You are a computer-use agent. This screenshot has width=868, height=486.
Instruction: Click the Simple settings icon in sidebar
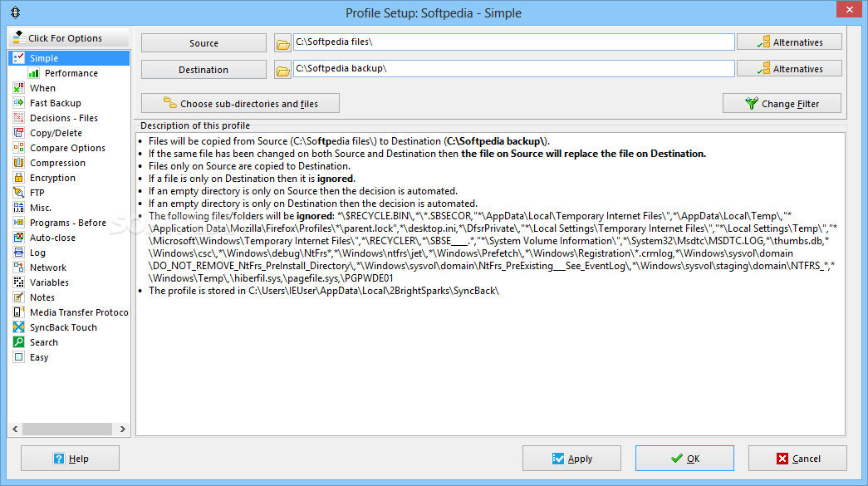click(x=19, y=57)
